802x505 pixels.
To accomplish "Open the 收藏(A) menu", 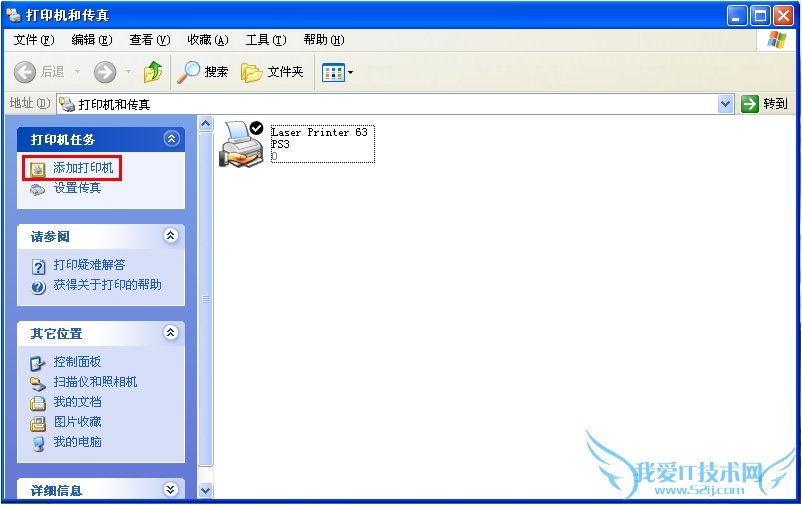I will tap(208, 40).
